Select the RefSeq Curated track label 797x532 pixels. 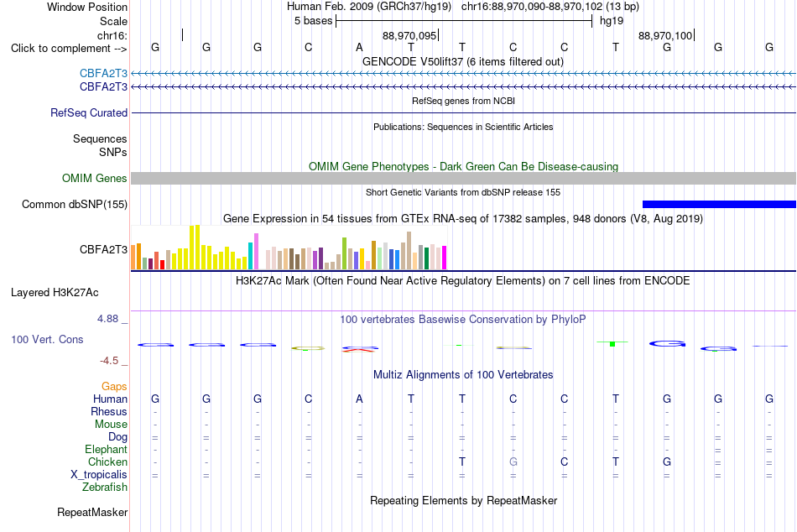click(x=88, y=113)
